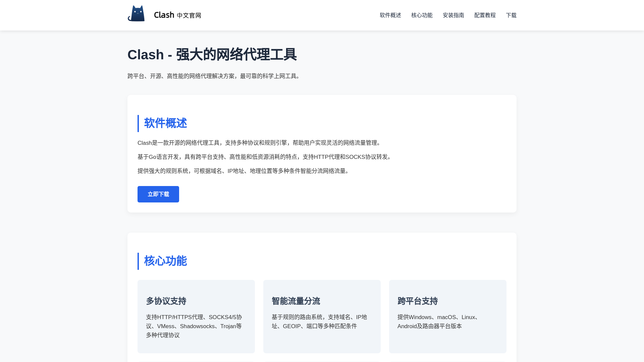
Task: Click the 立即下载 blue button
Action: (158, 194)
